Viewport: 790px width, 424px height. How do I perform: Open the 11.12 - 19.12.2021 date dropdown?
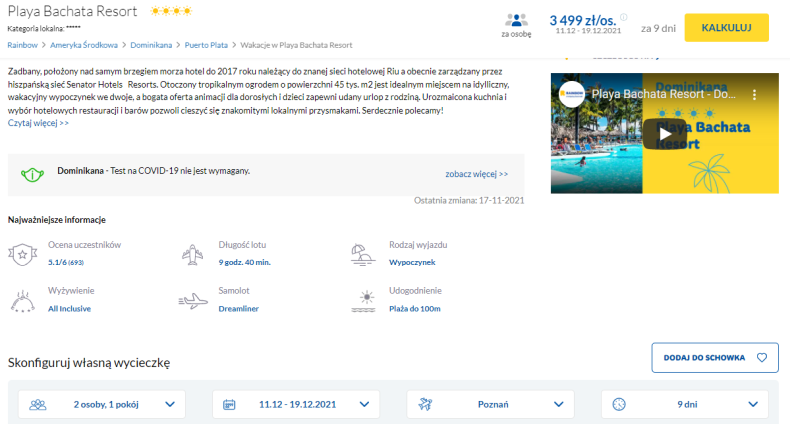click(x=296, y=404)
